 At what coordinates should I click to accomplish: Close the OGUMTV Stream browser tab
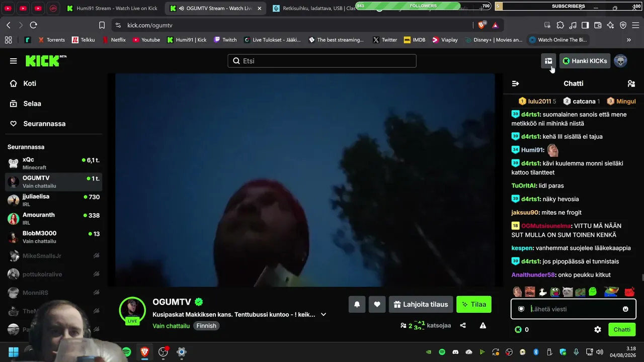click(259, 9)
